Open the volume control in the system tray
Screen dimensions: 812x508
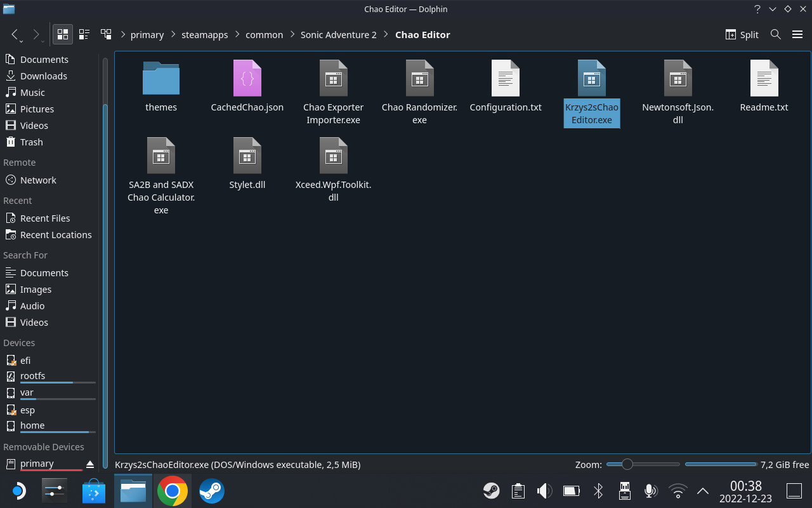[x=544, y=490]
